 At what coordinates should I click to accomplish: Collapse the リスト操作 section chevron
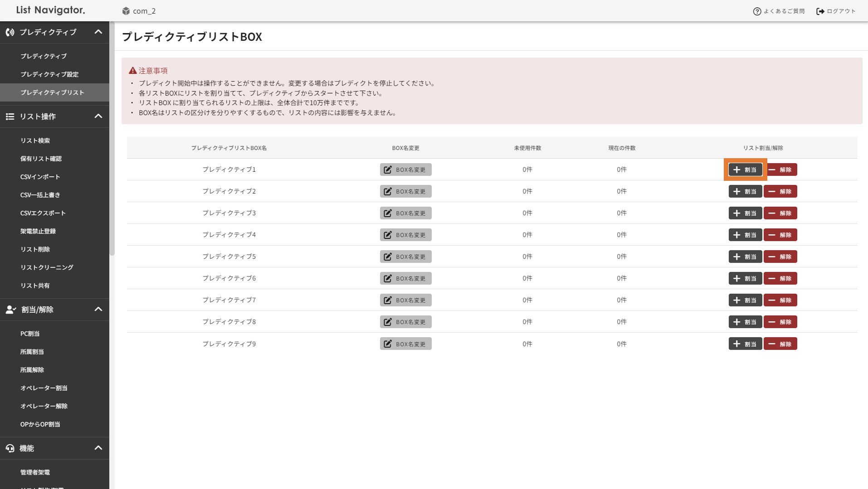(98, 116)
